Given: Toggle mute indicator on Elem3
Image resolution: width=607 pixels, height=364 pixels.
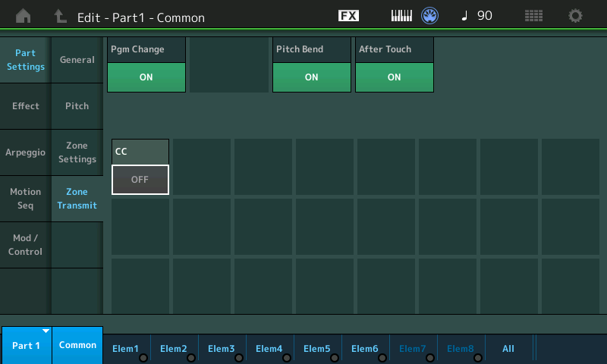Looking at the screenshot, I should (239, 358).
